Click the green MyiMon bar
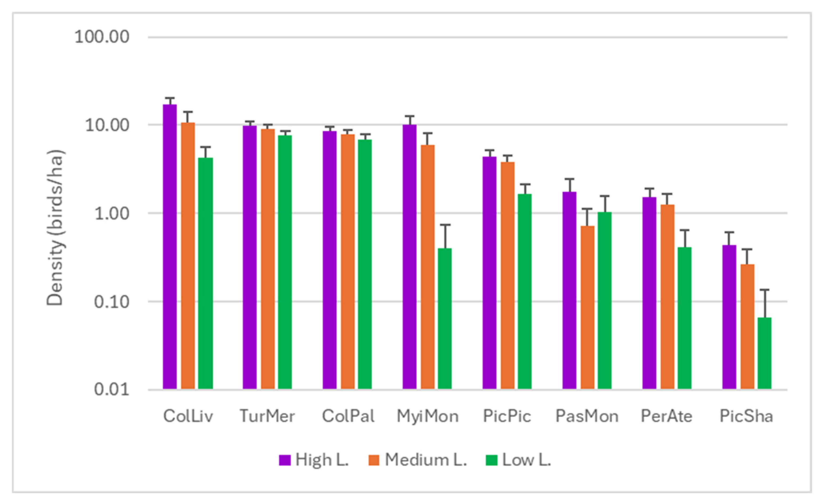This screenshot has height=504, width=821. click(x=445, y=318)
